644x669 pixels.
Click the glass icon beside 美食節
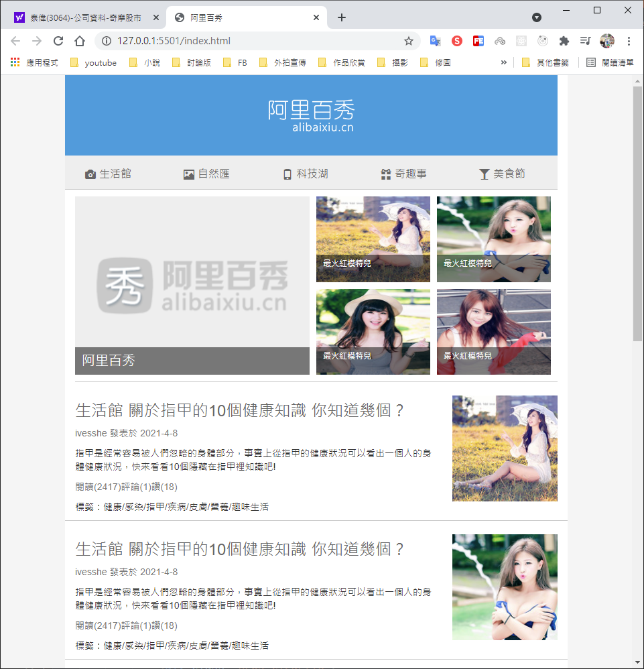(x=484, y=174)
